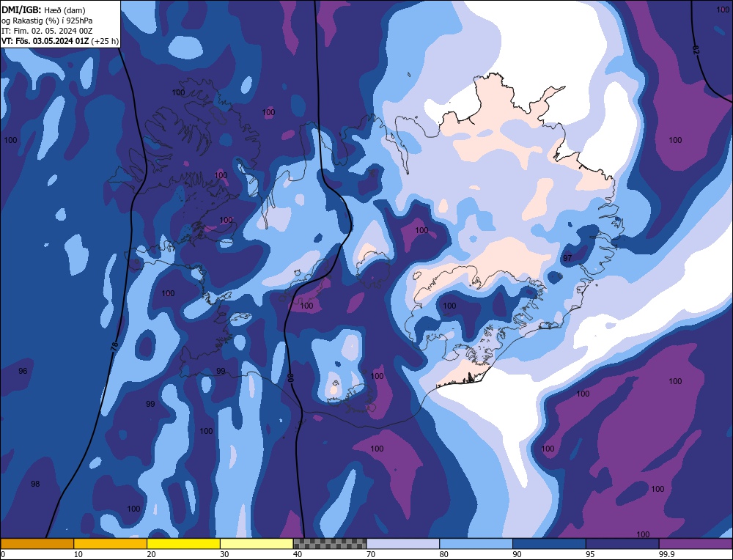Click the "20" legend tick label
The height and width of the screenshot is (560, 733).
pyautogui.click(x=152, y=554)
